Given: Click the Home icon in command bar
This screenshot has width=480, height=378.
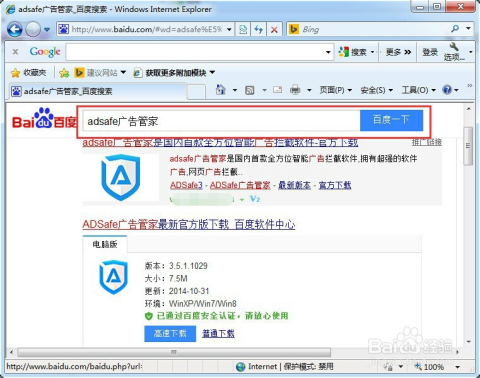Looking at the screenshot, I should (221, 90).
